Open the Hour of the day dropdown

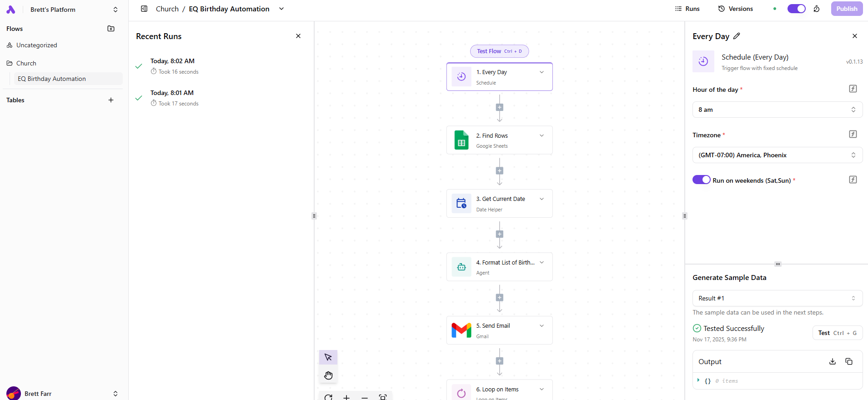point(777,110)
